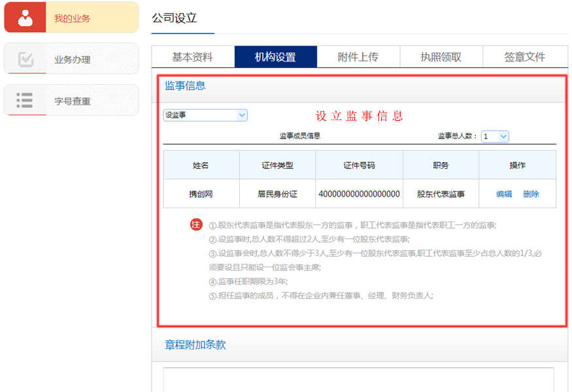Click the red person icon beside 我的业务

(26, 16)
